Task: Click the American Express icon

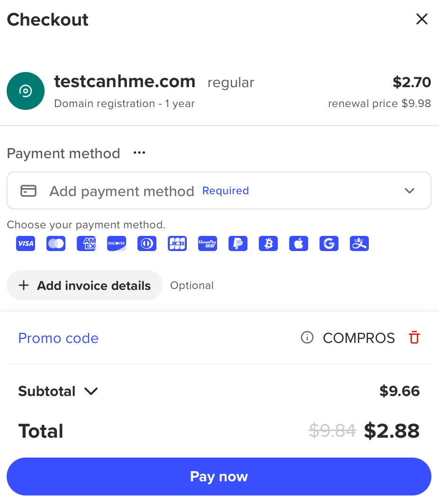Action: [x=86, y=243]
